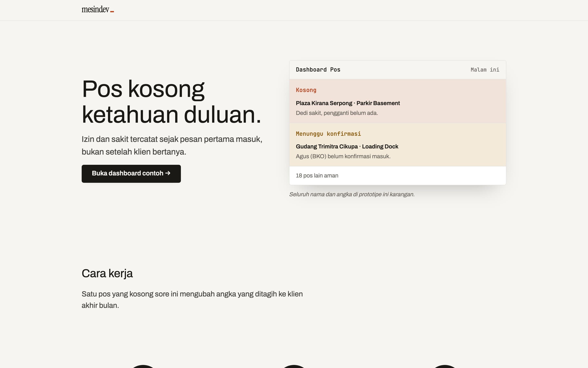
Task: Select "Gudang Trimitra Cikupa · Loading Dock" row
Action: coord(398,145)
